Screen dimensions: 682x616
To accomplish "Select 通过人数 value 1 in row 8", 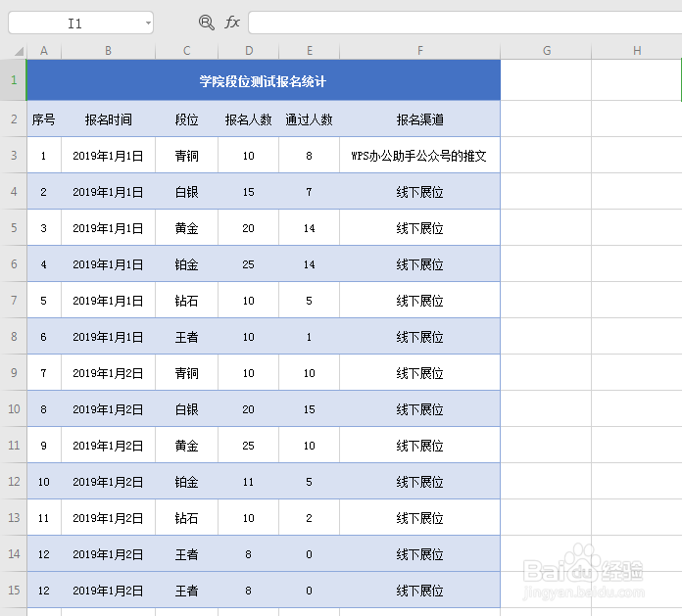I will [x=310, y=337].
